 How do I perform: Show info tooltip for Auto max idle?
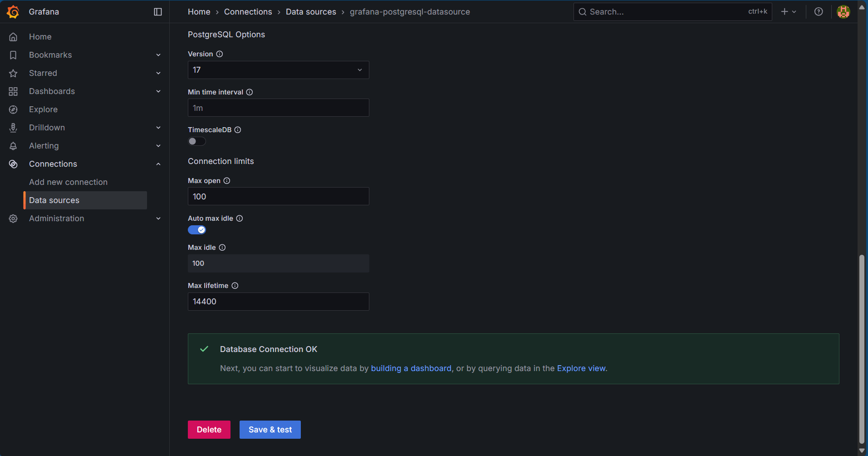tap(240, 218)
